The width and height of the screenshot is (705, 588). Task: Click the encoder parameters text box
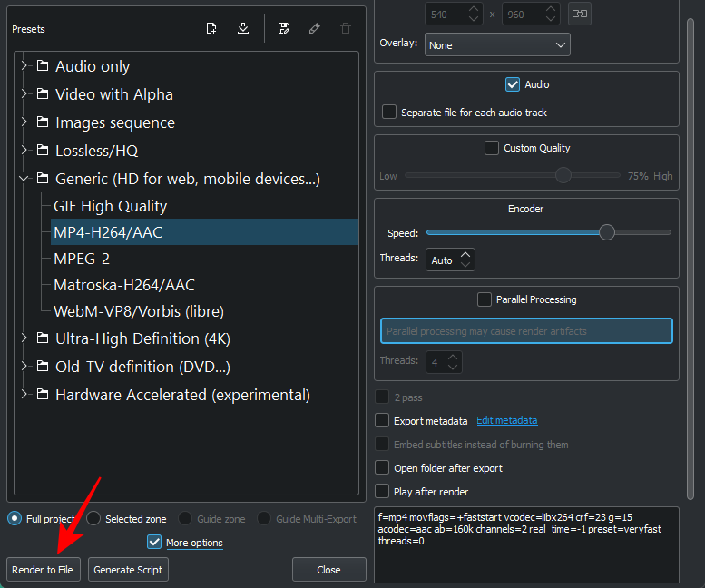click(526, 544)
